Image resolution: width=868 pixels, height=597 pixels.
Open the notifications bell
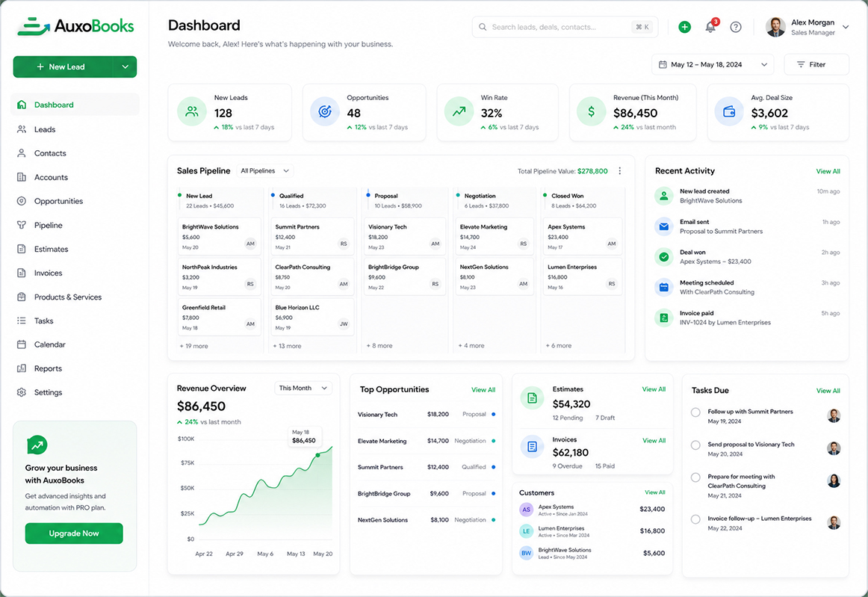(710, 27)
